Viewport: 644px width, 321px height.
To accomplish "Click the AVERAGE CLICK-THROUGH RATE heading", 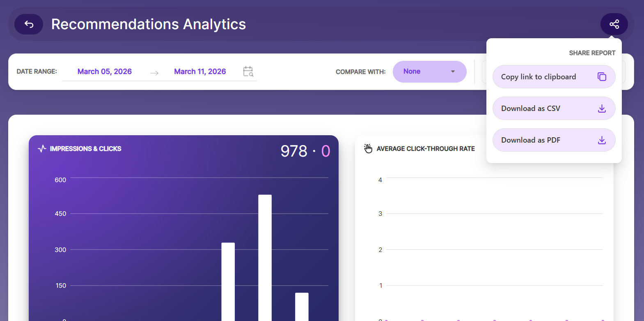I will pos(426,149).
